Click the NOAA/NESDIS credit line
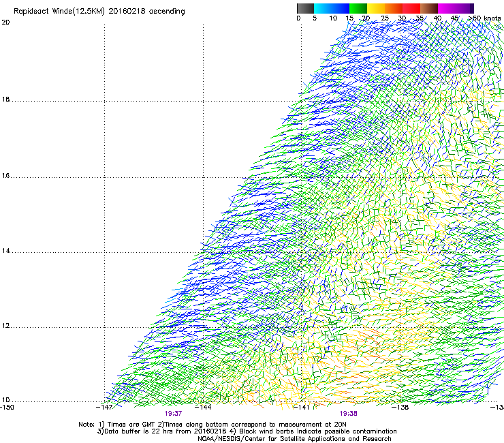Screen dimensions: 504x443 pyautogui.click(x=294, y=439)
